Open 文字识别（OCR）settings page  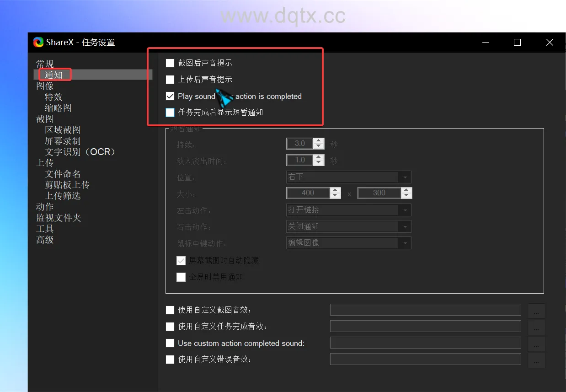[x=80, y=152]
